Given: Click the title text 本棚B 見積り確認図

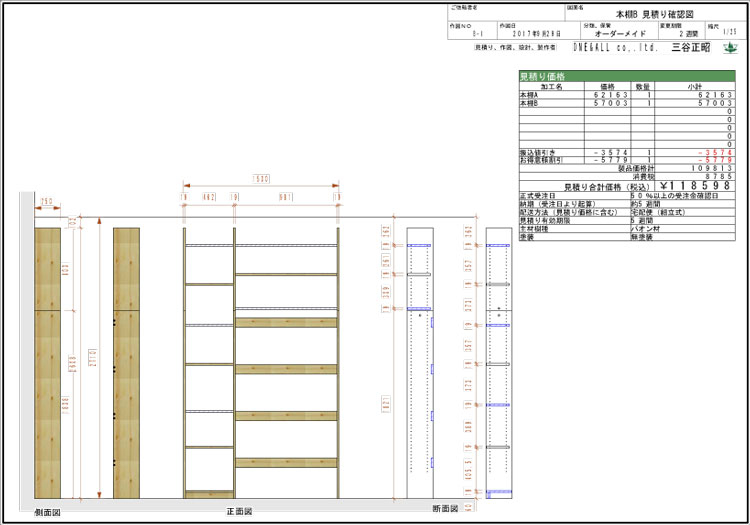Looking at the screenshot, I should pos(654,15).
